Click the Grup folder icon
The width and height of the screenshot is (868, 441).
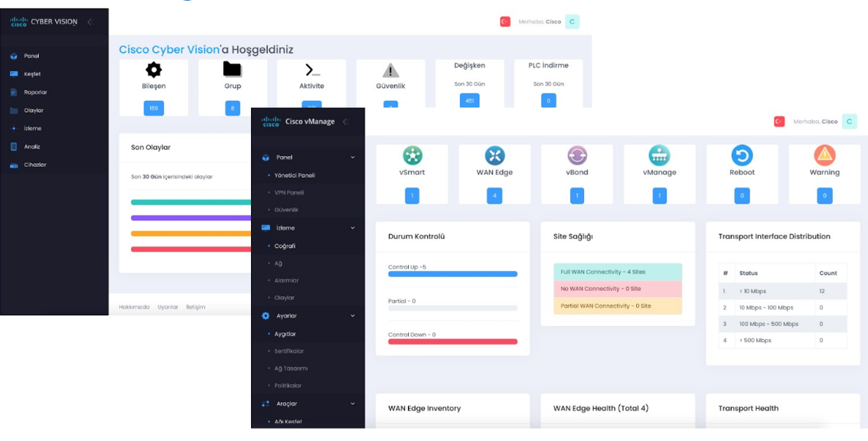232,70
